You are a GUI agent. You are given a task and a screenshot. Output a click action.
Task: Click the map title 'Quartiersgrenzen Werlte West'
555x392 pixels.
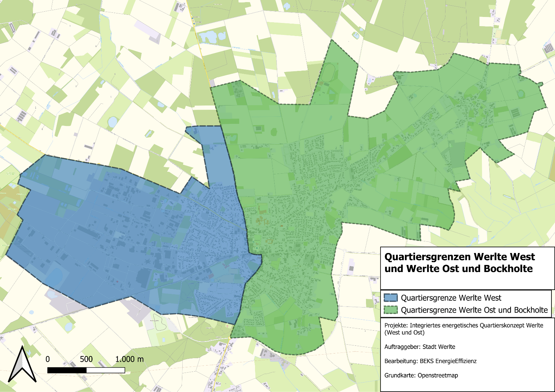pos(459,257)
